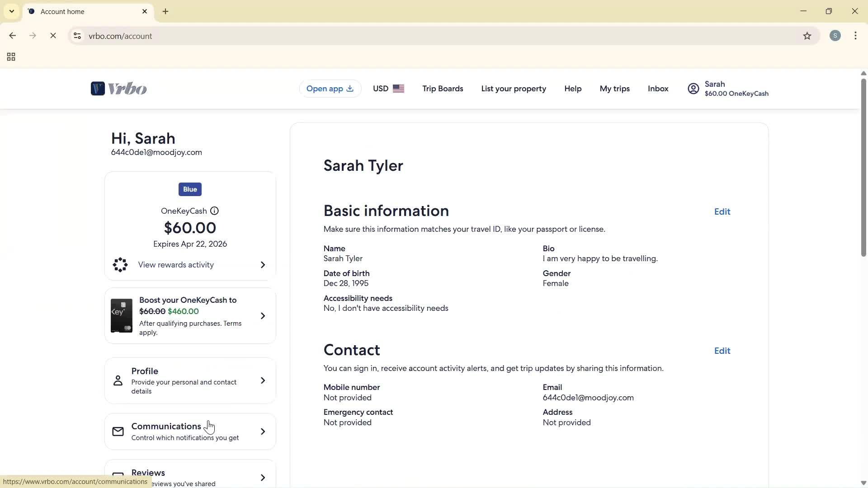Open USD currency selector
The height and width of the screenshot is (488, 868).
coord(388,89)
